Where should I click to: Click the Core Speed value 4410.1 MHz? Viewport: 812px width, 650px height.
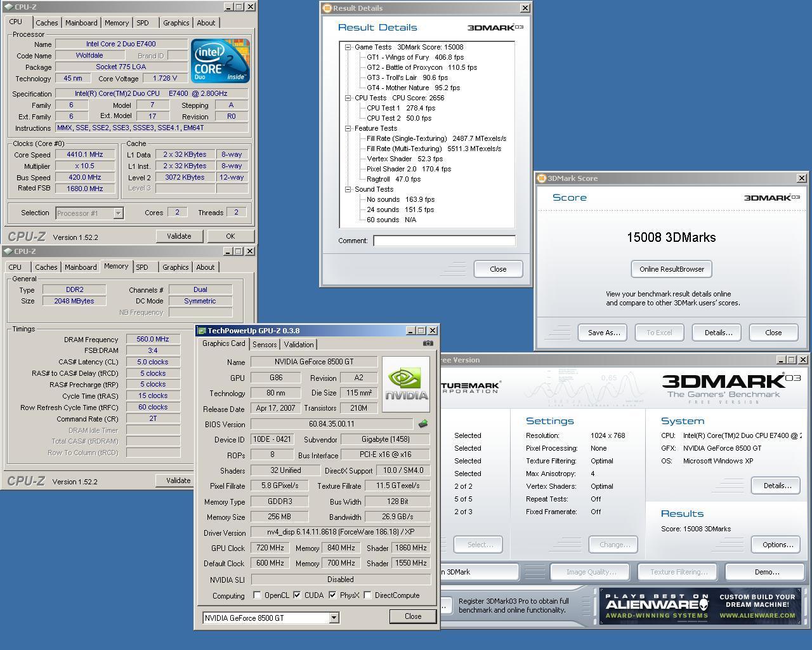85,154
